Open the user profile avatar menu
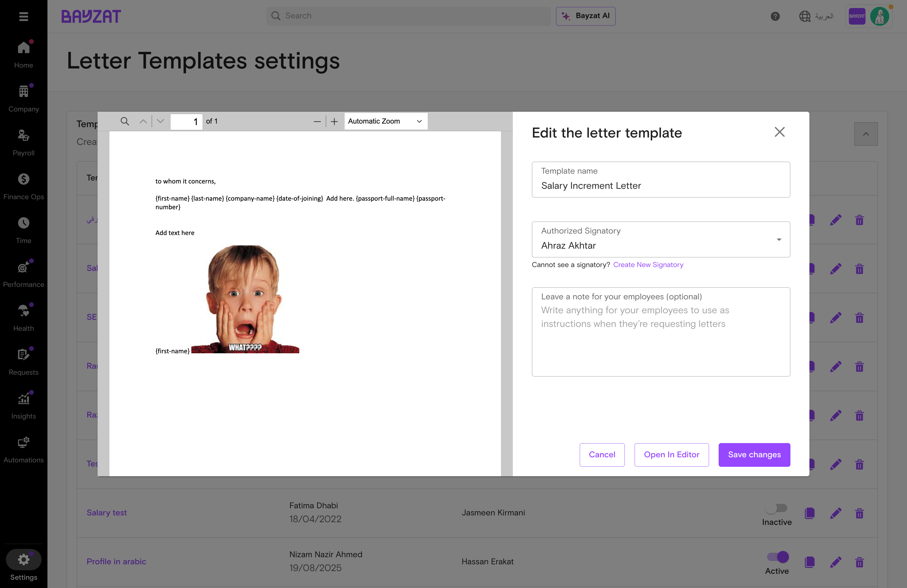Image resolution: width=907 pixels, height=588 pixels. (879, 16)
